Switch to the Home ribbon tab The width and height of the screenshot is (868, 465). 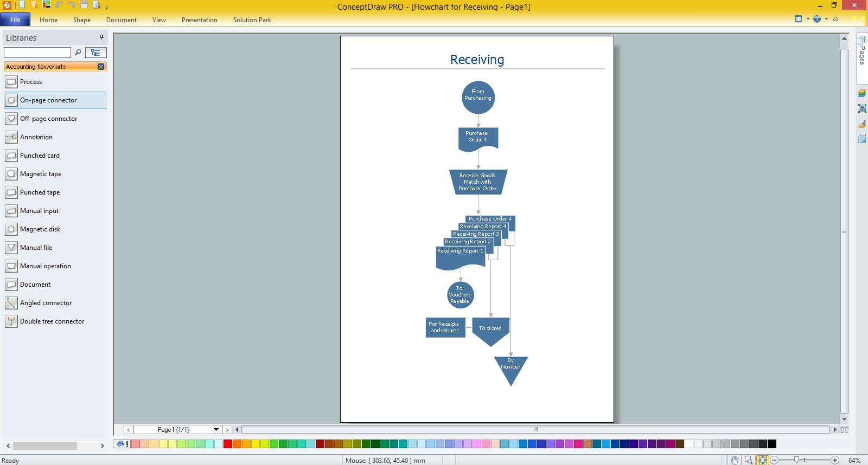pyautogui.click(x=48, y=20)
